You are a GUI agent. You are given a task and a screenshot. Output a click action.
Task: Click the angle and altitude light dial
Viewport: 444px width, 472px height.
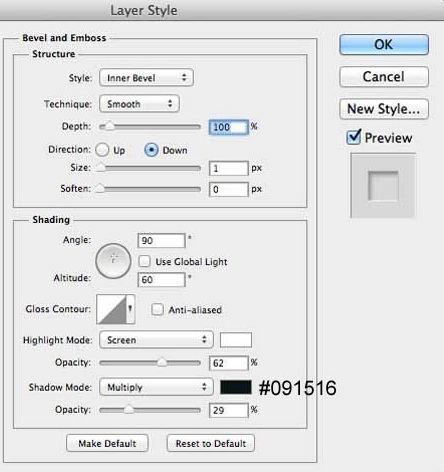(x=113, y=261)
